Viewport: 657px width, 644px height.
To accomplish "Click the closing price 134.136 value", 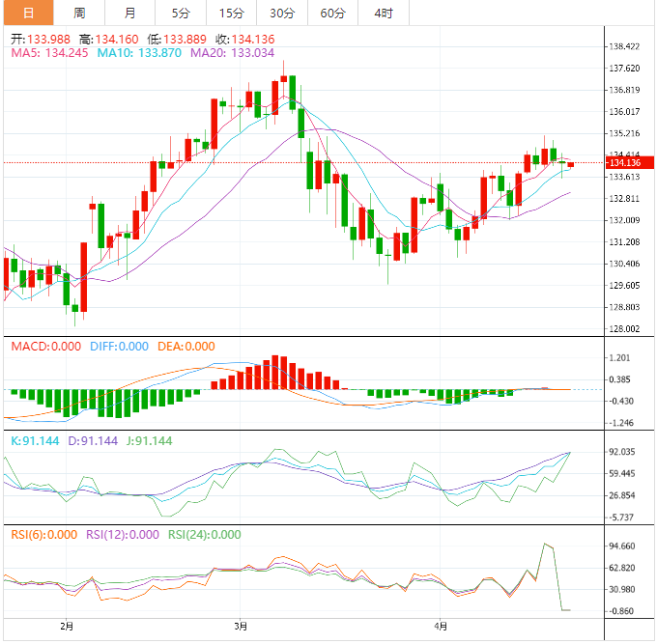I will point(253,40).
